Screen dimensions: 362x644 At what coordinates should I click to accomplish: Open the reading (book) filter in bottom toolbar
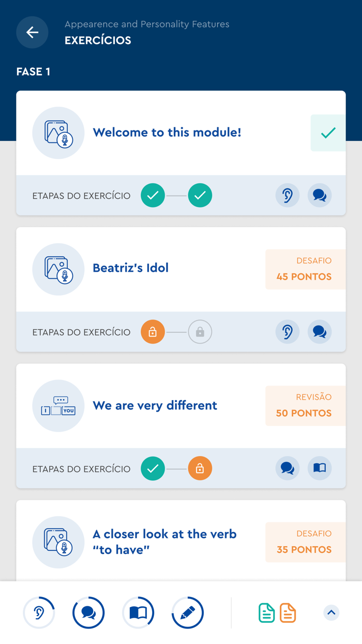click(x=138, y=612)
